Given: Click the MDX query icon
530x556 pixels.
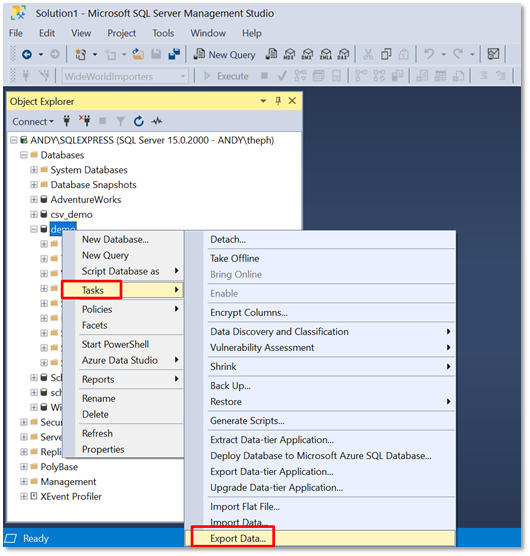Looking at the screenshot, I should point(290,54).
